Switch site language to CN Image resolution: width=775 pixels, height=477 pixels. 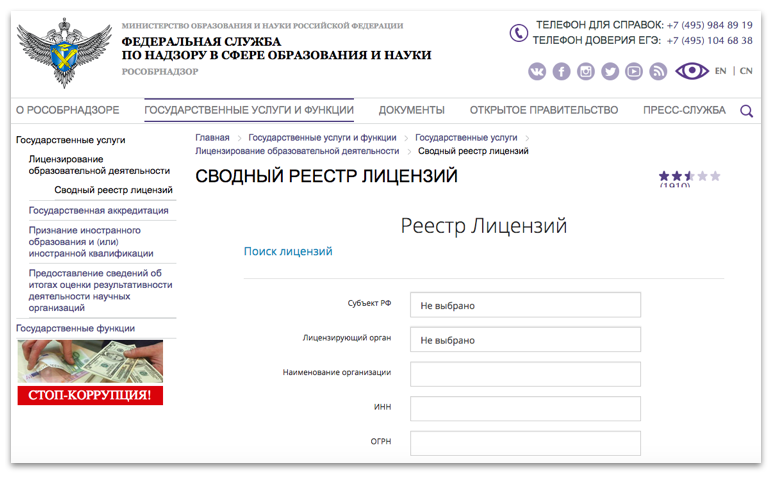[746, 71]
